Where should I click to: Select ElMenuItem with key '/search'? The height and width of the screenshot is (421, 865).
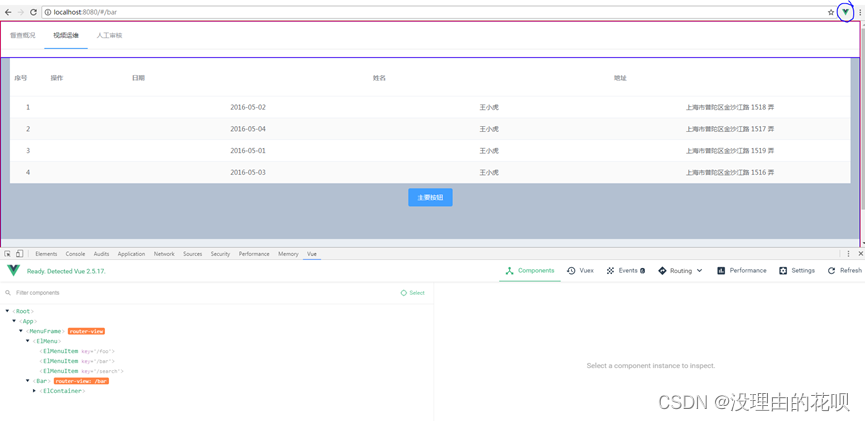point(81,371)
